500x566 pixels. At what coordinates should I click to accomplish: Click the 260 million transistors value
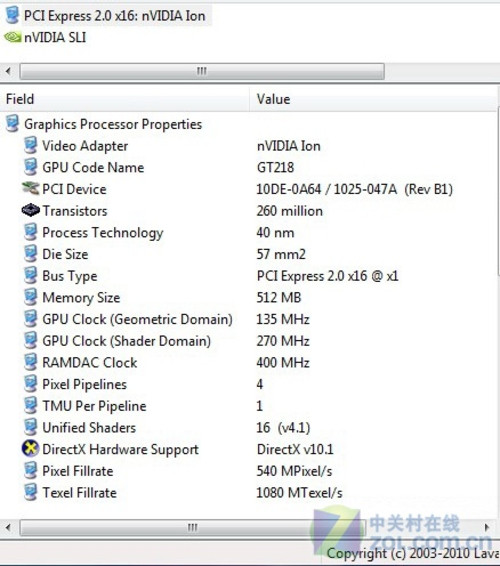pyautogui.click(x=290, y=211)
